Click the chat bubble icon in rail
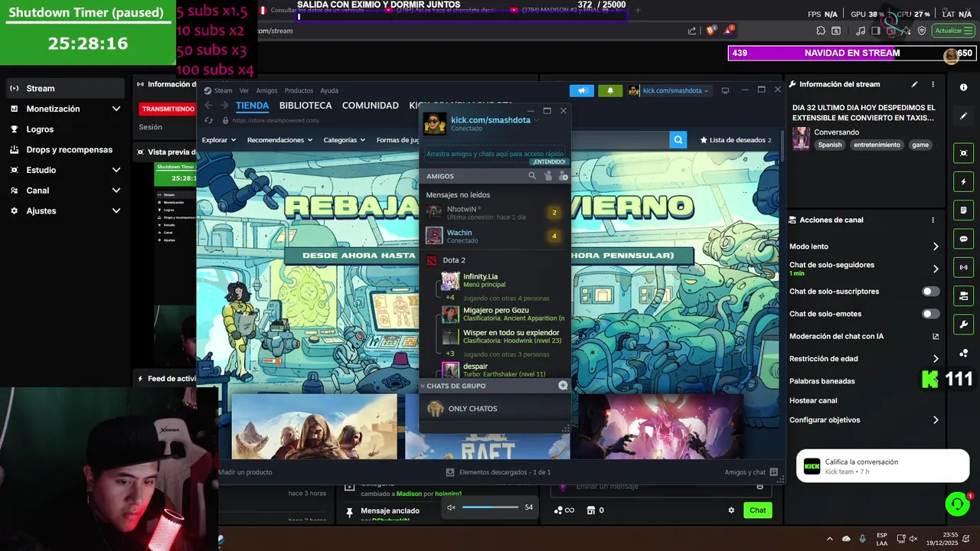980x551 pixels. [963, 239]
